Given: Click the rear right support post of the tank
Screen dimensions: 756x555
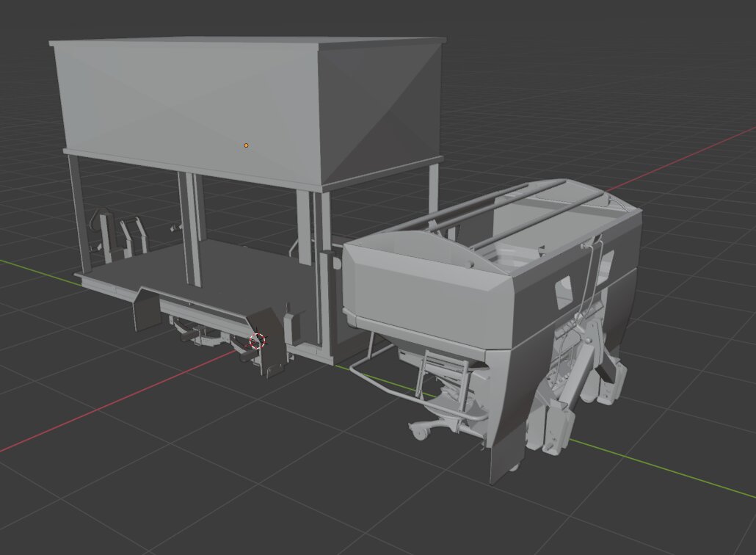Looking at the screenshot, I should (x=433, y=191).
